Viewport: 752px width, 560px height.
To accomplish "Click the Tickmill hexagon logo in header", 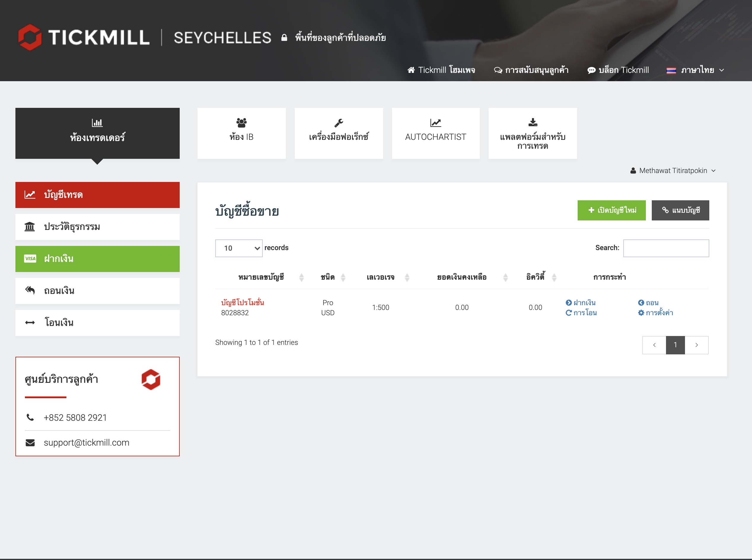I will point(30,37).
